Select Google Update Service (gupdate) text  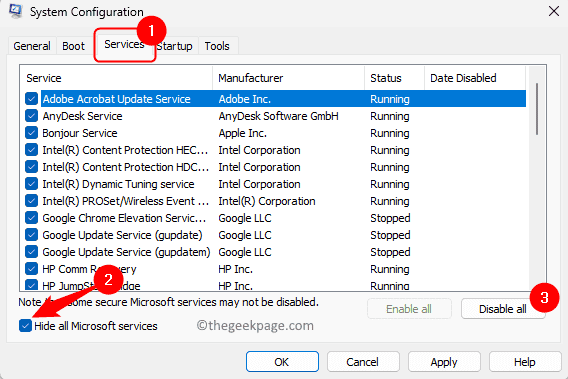[x=122, y=235]
